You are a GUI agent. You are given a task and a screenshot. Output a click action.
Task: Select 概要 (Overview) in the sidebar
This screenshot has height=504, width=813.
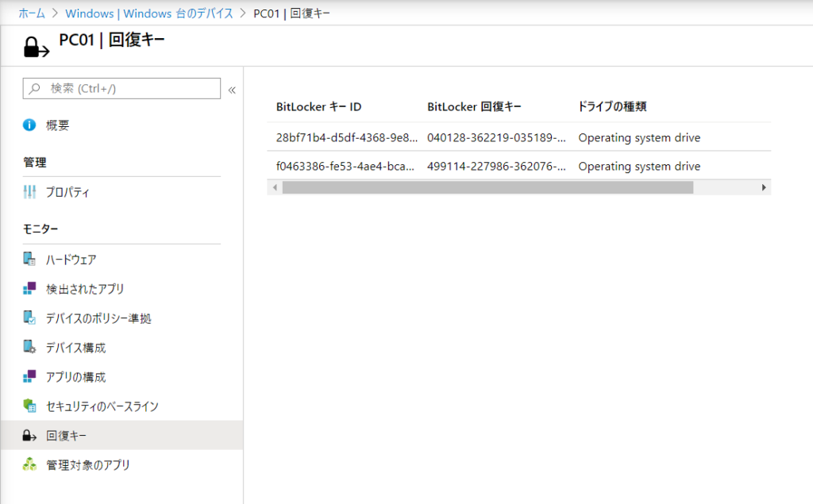(x=59, y=125)
